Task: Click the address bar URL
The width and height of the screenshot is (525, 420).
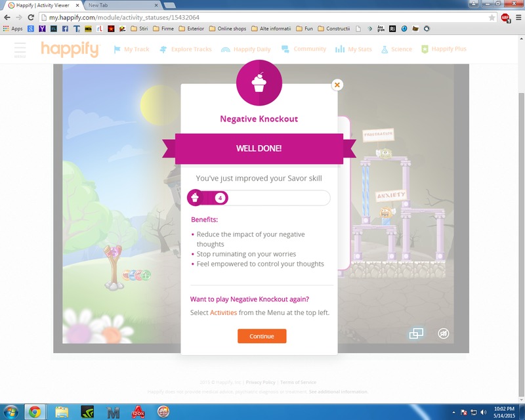Action: coord(124,18)
